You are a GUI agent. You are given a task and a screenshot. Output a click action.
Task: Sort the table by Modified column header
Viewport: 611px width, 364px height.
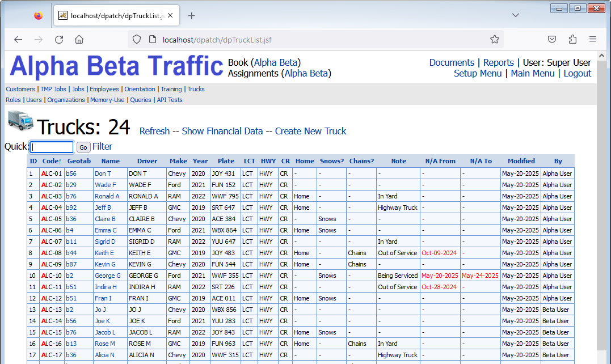521,161
